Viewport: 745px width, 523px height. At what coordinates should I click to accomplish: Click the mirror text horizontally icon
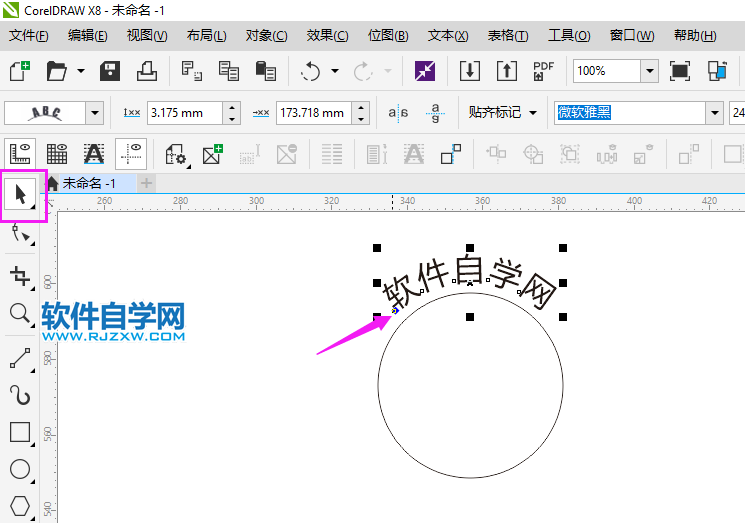pyautogui.click(x=398, y=113)
